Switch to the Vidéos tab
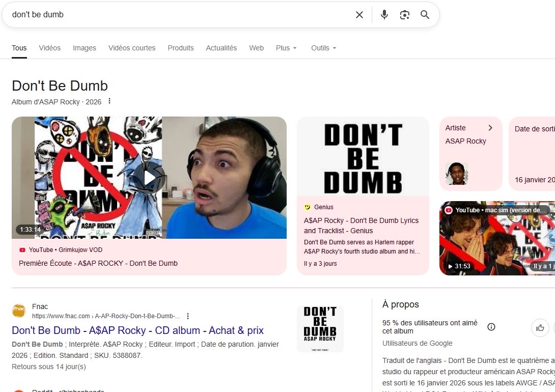The width and height of the screenshot is (555, 392). [49, 48]
